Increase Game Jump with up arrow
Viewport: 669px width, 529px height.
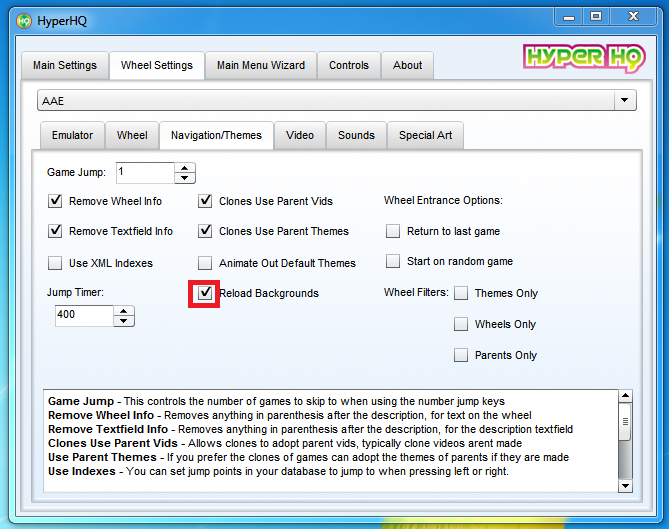click(185, 168)
